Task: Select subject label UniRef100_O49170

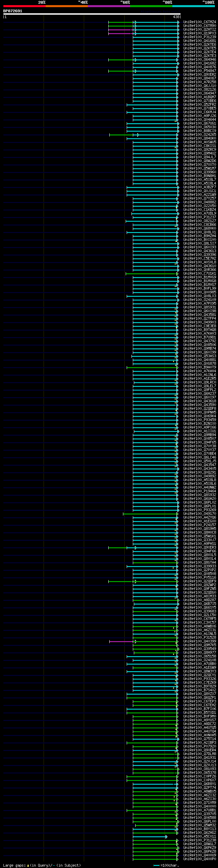Action: pyautogui.click(x=200, y=514)
